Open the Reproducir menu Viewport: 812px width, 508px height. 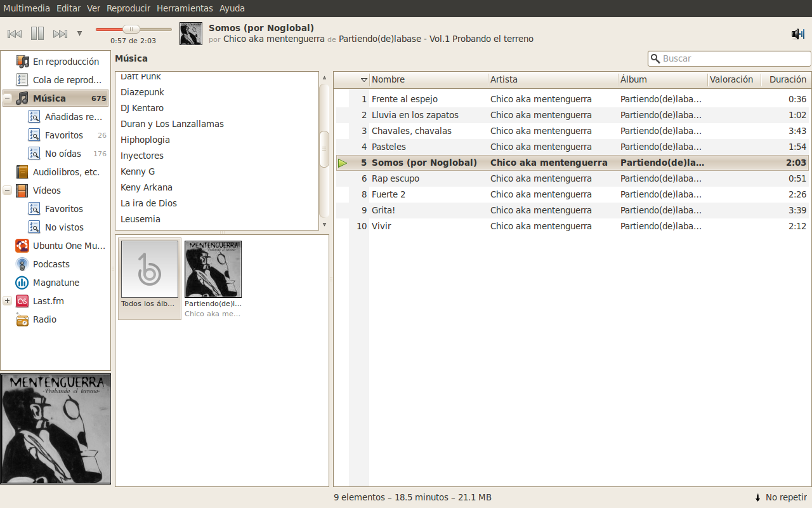coord(128,8)
